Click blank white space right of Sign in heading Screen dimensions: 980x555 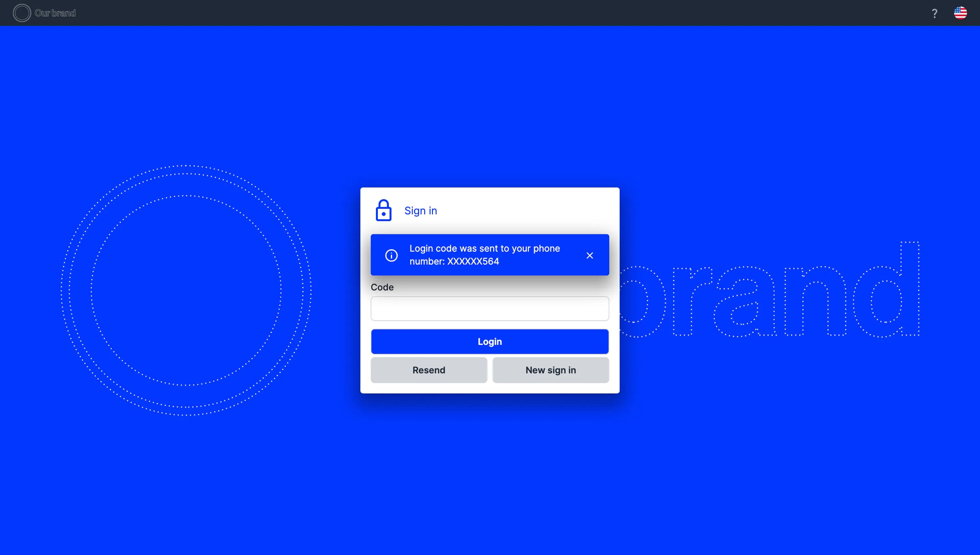point(534,211)
